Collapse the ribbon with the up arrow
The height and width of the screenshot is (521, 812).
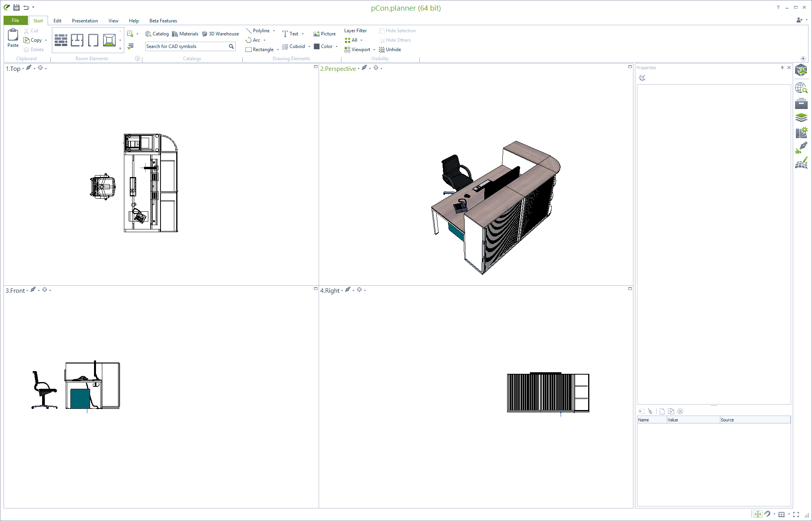click(803, 59)
